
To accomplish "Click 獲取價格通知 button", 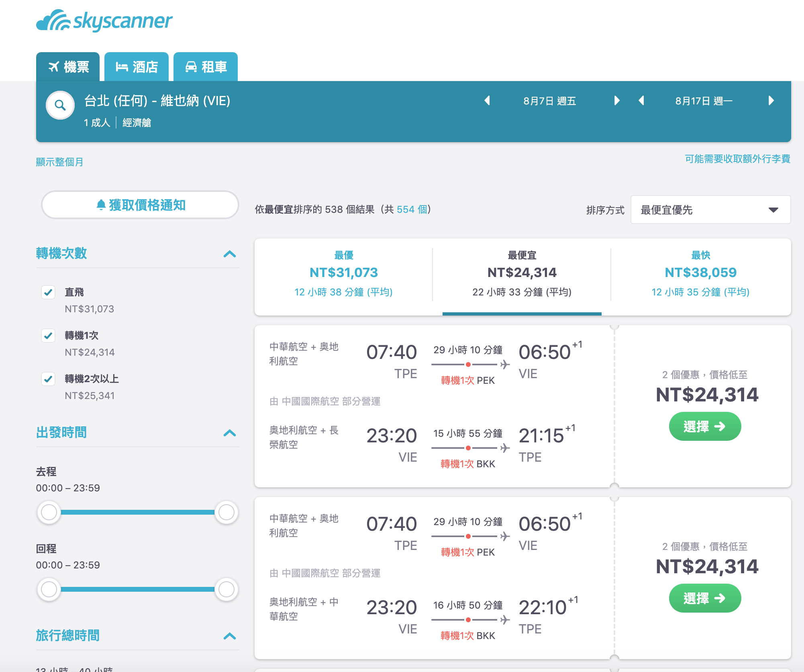I will [x=140, y=205].
